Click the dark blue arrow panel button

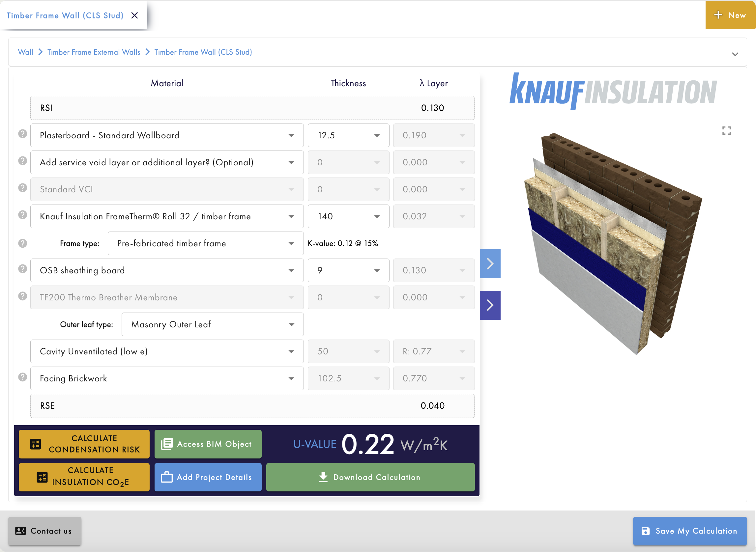490,305
